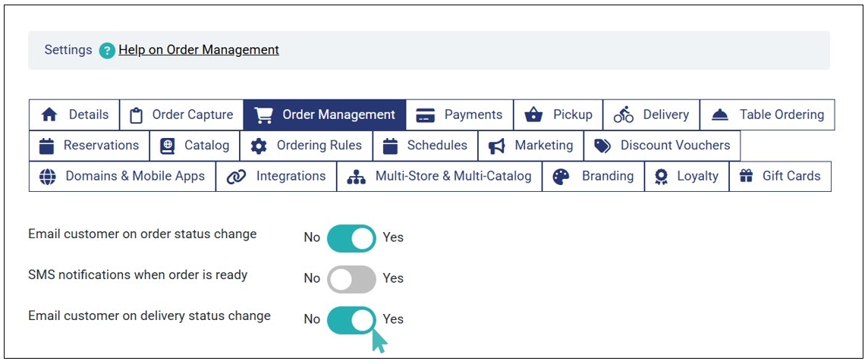
Task: Click the shopping cart icon on Order Management
Action: [x=263, y=115]
